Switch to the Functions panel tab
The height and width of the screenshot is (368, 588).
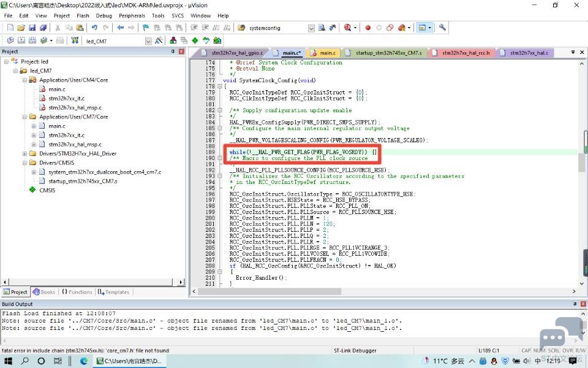pyautogui.click(x=77, y=292)
